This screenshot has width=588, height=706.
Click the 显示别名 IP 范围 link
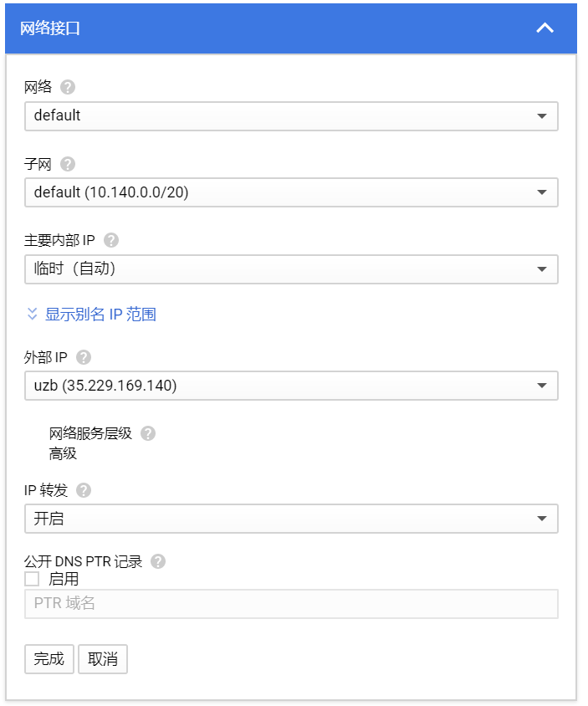100,315
